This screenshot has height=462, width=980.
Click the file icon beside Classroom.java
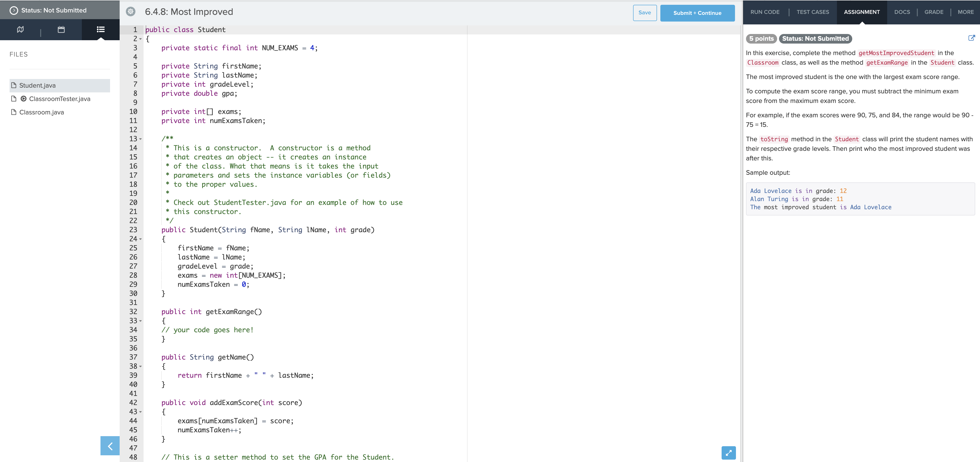click(14, 112)
